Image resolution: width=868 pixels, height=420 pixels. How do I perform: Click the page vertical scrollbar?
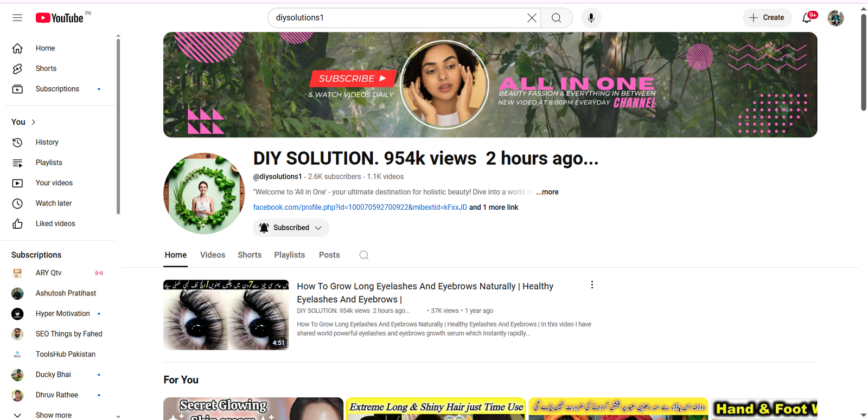click(864, 62)
